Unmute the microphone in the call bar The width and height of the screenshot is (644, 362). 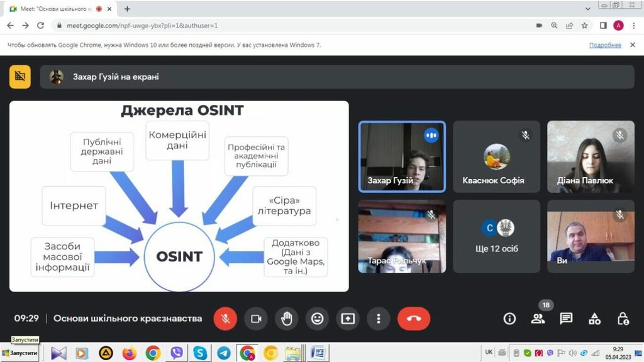[x=225, y=319]
